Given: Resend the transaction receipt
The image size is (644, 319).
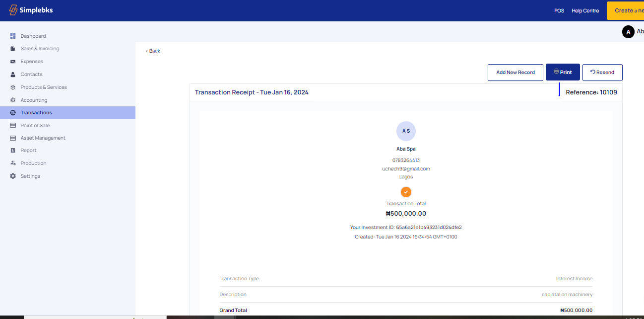Looking at the screenshot, I should [602, 73].
